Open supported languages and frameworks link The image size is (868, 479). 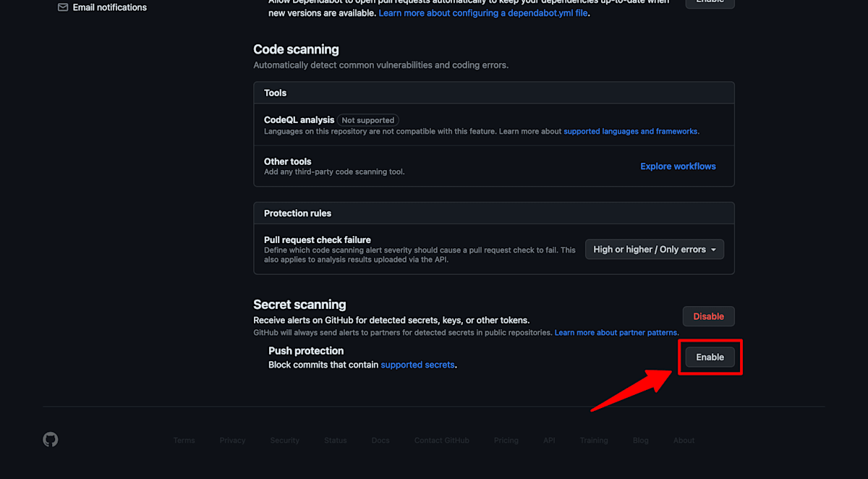click(631, 132)
